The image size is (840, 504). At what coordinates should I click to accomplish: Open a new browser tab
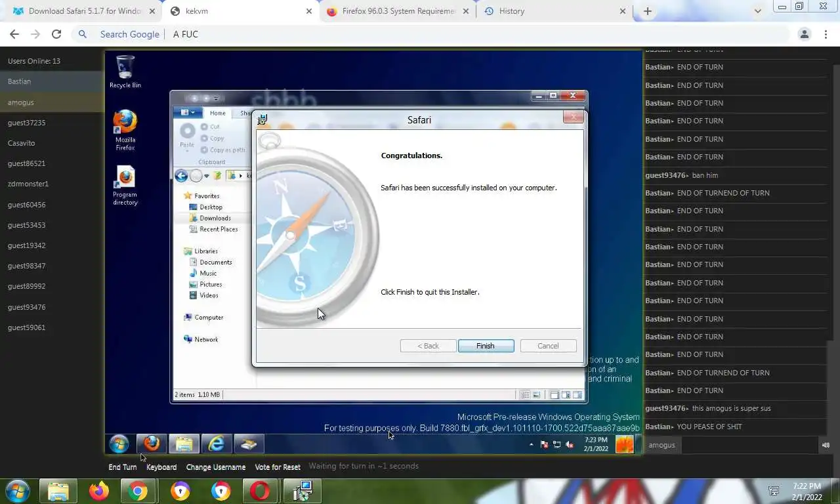pyautogui.click(x=648, y=11)
